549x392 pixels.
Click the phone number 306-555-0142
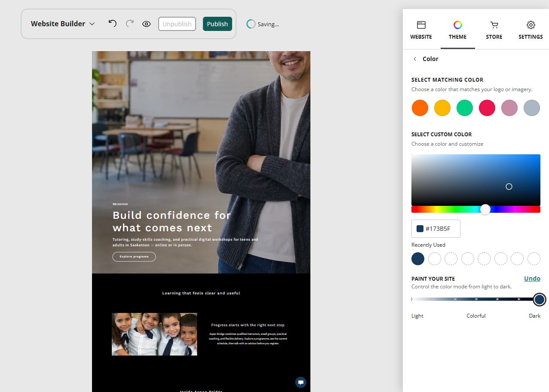[x=120, y=204]
